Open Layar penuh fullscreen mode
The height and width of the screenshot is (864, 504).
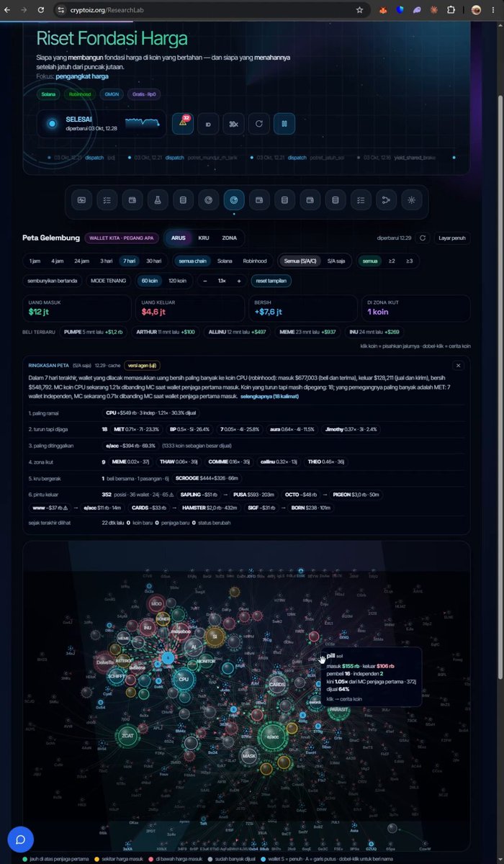(452, 238)
